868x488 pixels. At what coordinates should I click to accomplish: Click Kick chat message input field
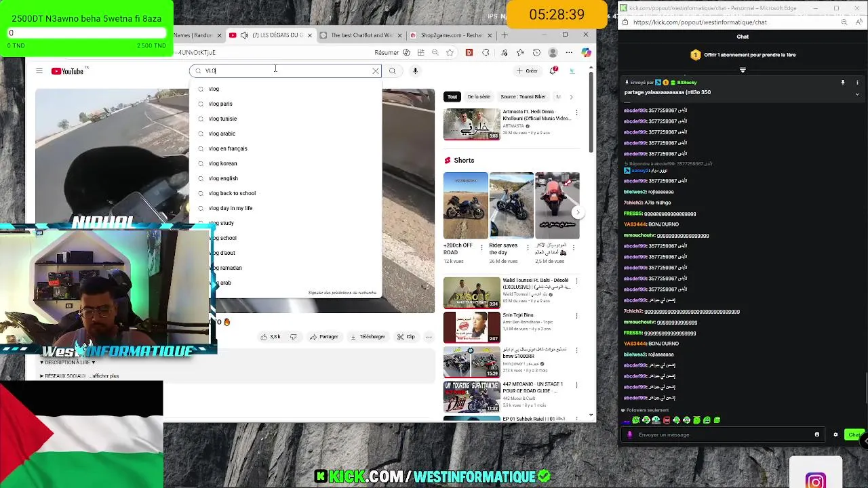(722, 434)
